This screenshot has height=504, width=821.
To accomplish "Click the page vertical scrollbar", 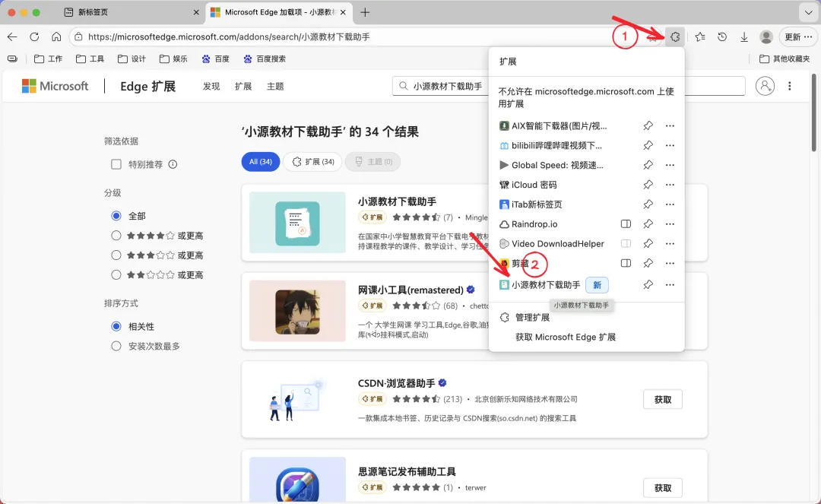I will click(x=814, y=113).
